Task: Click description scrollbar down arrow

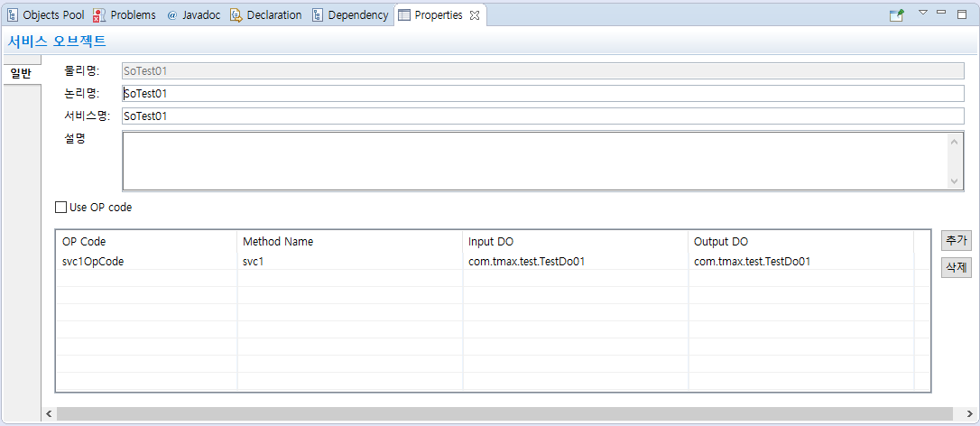Action: pos(954,181)
